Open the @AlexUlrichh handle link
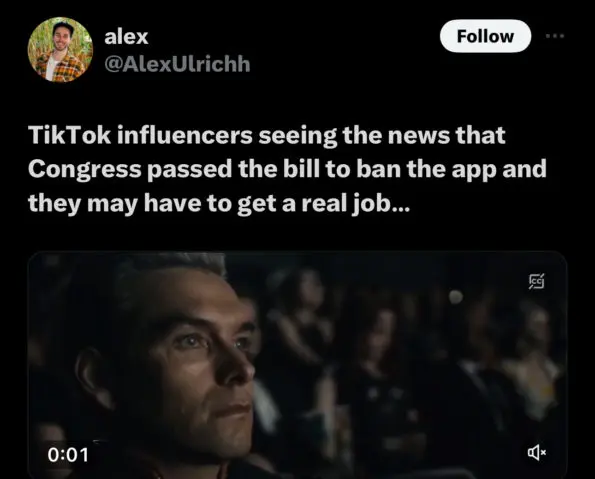Image resolution: width=595 pixels, height=479 pixels. pyautogui.click(x=177, y=64)
